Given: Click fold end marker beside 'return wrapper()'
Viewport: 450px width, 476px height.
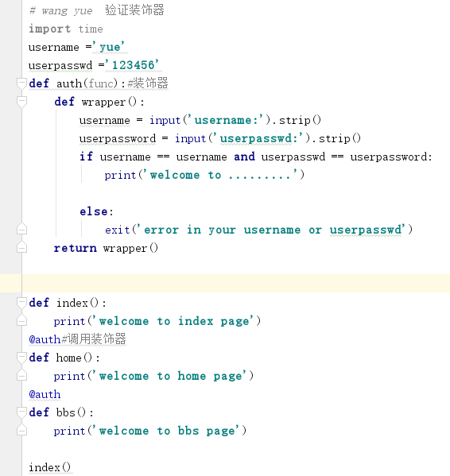Looking at the screenshot, I should click(x=21, y=247).
